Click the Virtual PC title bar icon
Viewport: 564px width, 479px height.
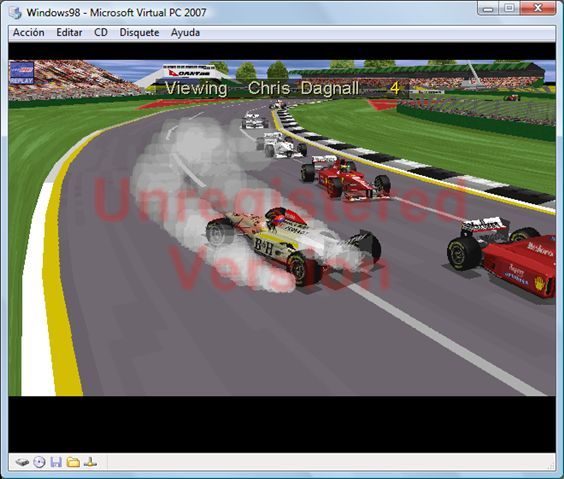(x=15, y=13)
